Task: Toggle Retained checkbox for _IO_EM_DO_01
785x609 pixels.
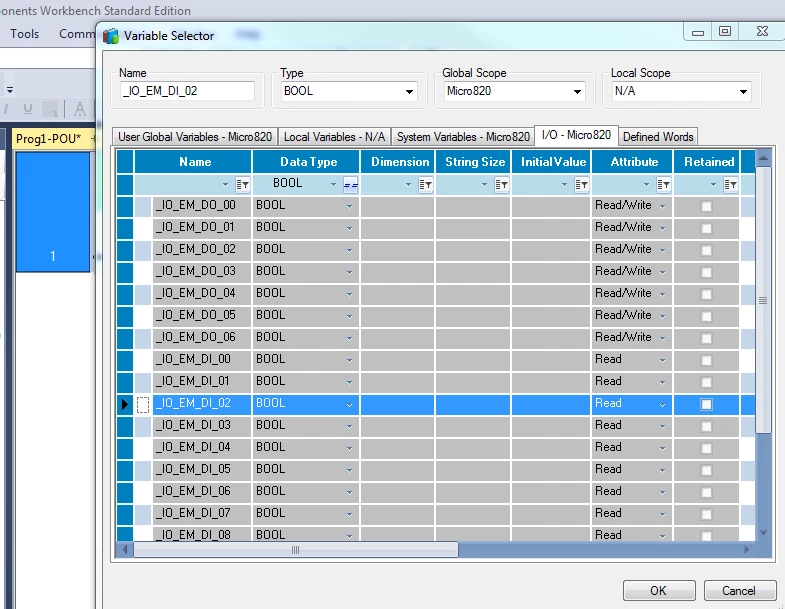Action: (x=706, y=228)
